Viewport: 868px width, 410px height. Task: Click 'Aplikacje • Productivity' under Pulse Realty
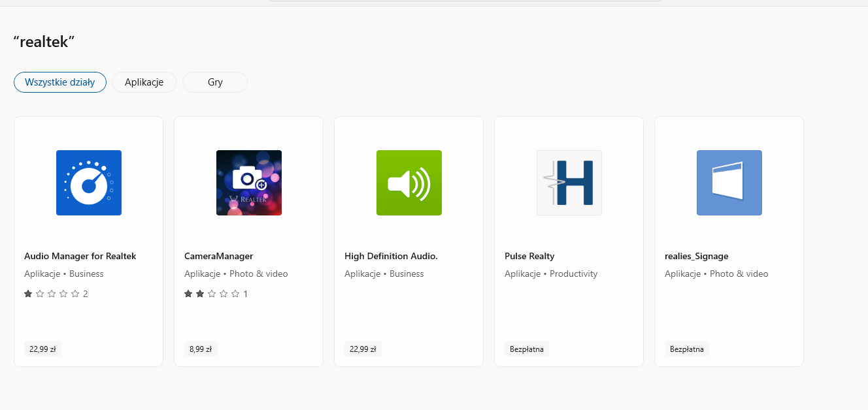click(551, 274)
